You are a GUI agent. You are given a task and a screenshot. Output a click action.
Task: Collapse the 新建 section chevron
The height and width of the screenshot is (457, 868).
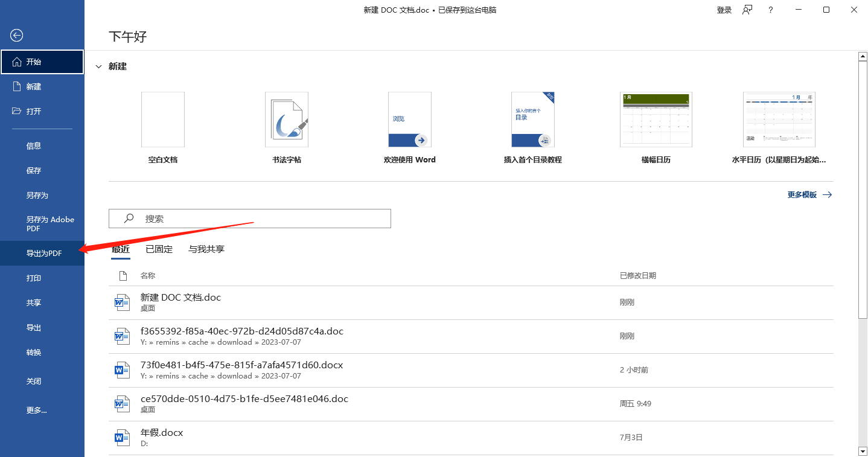(x=99, y=66)
